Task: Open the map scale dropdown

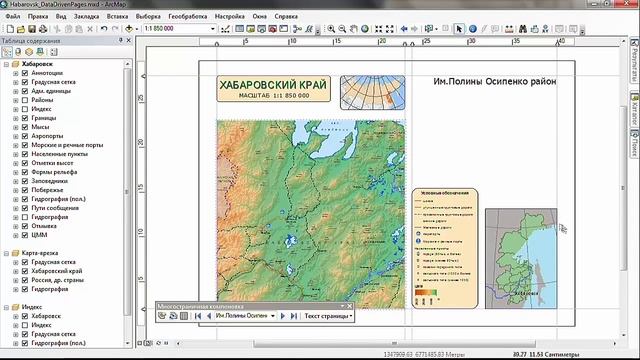Action: (213, 29)
